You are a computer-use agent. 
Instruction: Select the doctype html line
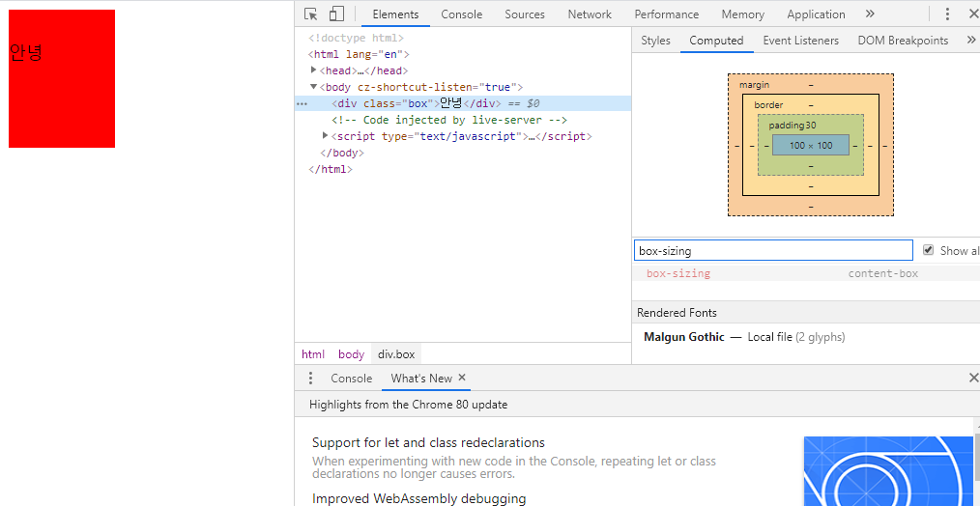357,38
